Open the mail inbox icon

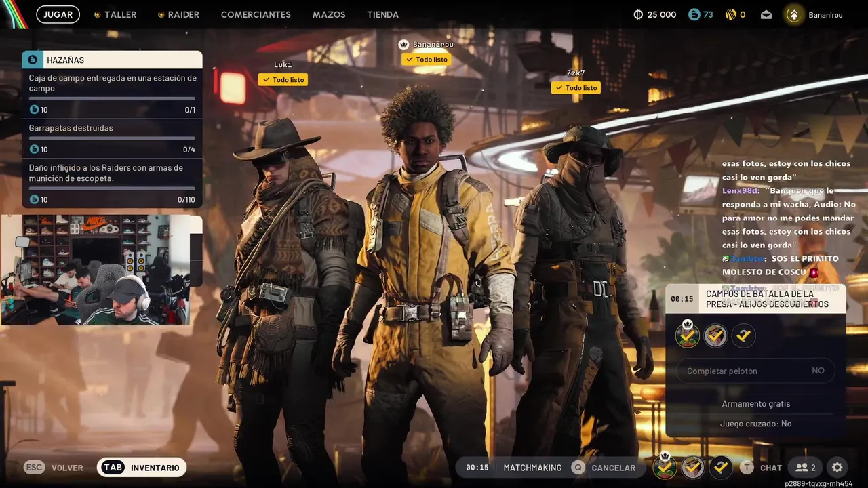click(766, 14)
